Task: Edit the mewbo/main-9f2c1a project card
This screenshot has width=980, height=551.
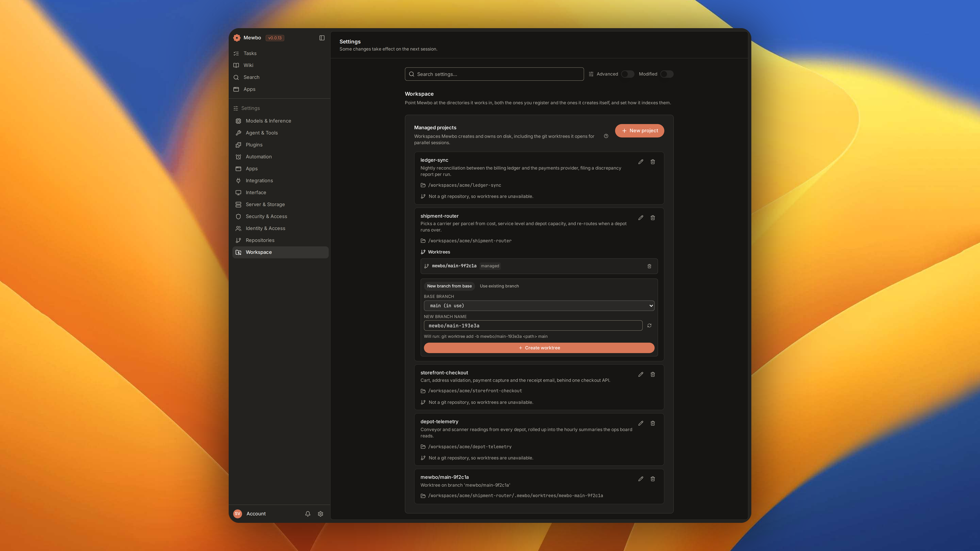Action: point(641,479)
